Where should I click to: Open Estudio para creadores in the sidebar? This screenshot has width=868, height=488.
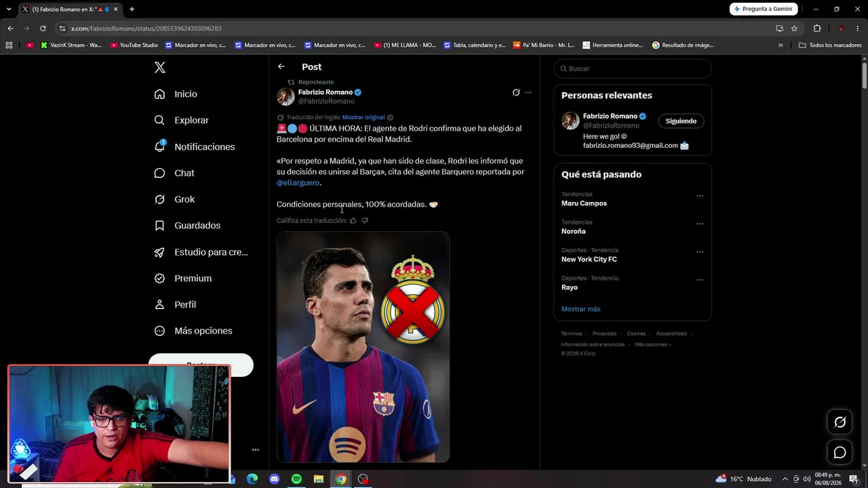tap(201, 252)
